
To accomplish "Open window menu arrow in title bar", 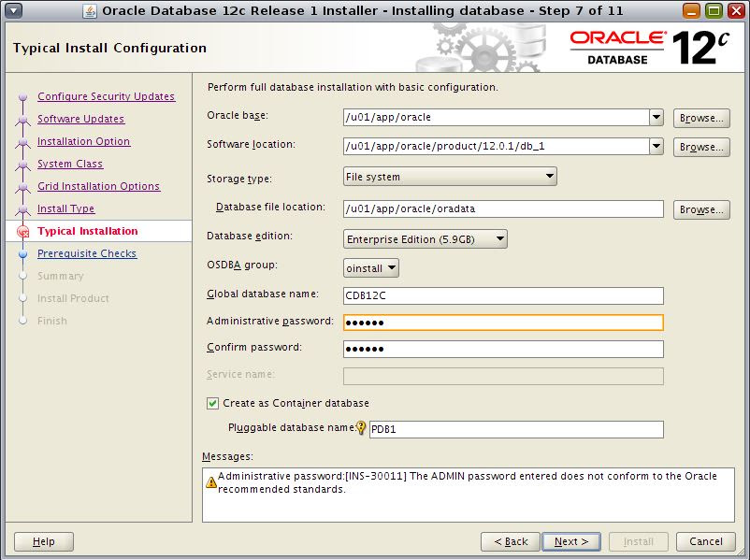I will [x=14, y=10].
